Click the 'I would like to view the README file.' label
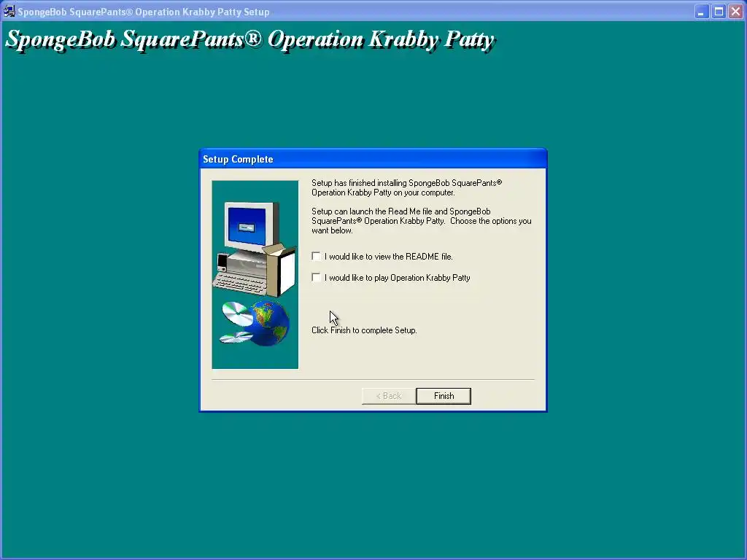Screen dimensions: 747x560 click(389, 256)
